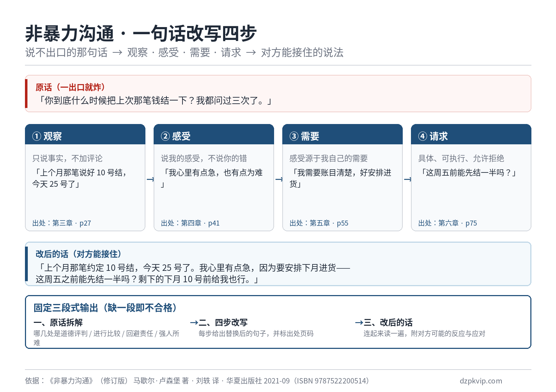Click the rewritten line starting 这周五之前能先结一半吗

(x=148, y=279)
